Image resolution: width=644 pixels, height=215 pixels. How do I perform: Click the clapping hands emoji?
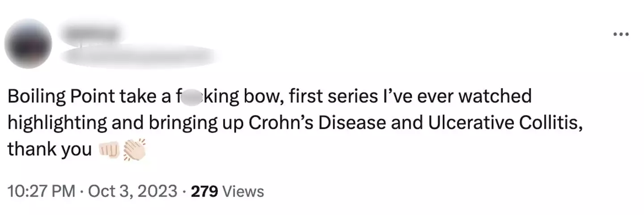(134, 150)
